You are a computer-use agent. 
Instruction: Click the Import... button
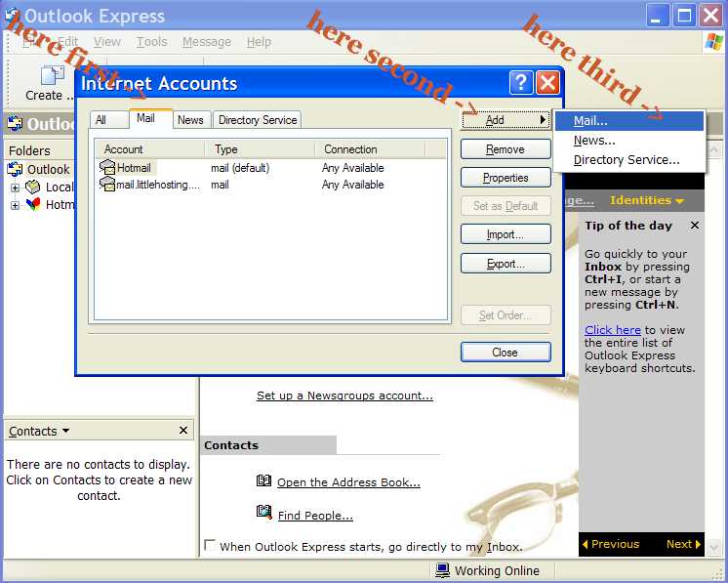(x=506, y=234)
